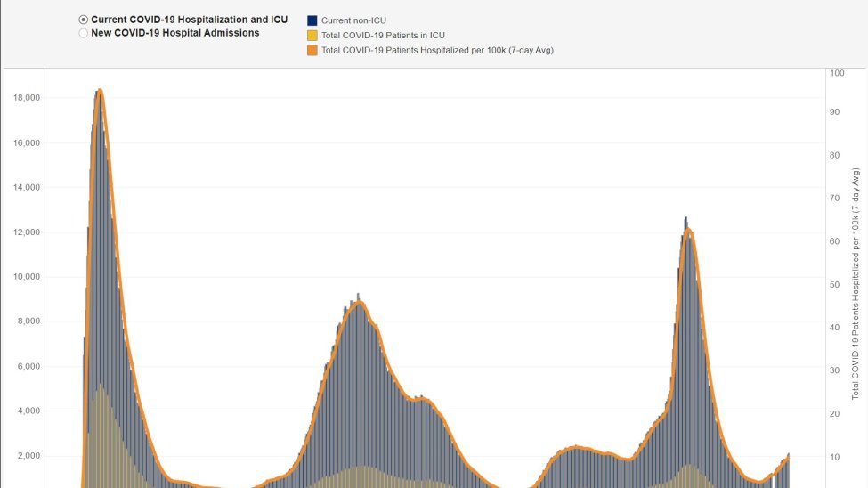Viewport: 868px width, 488px height.
Task: Click the 90 right axis label
Action: [x=835, y=112]
